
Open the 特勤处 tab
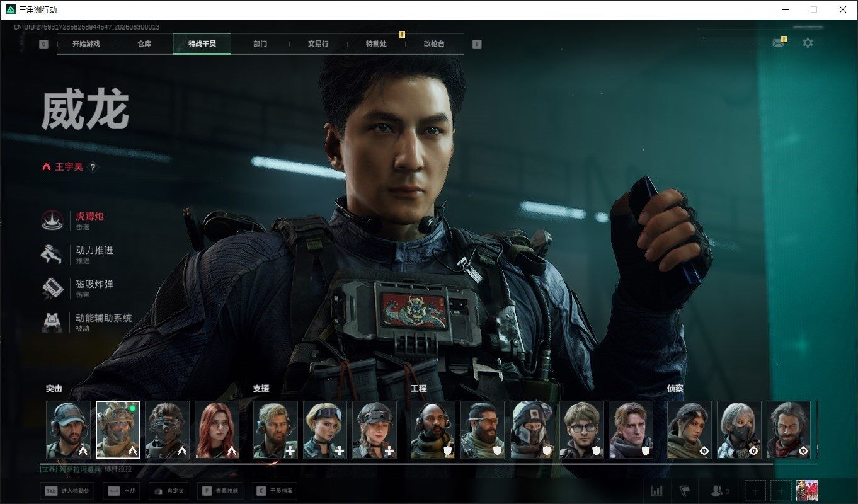click(x=376, y=44)
